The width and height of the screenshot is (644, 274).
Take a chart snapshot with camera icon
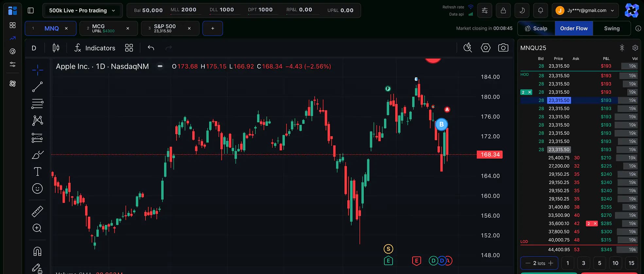click(x=503, y=48)
